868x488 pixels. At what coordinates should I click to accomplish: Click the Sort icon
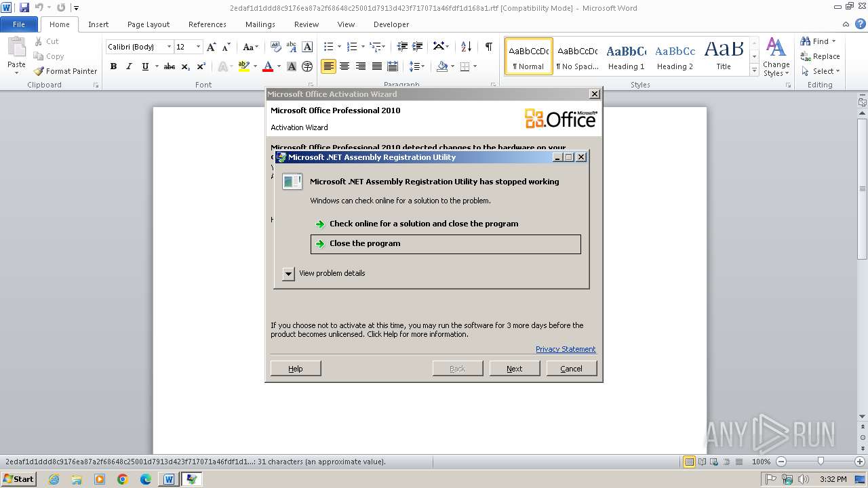(x=466, y=47)
